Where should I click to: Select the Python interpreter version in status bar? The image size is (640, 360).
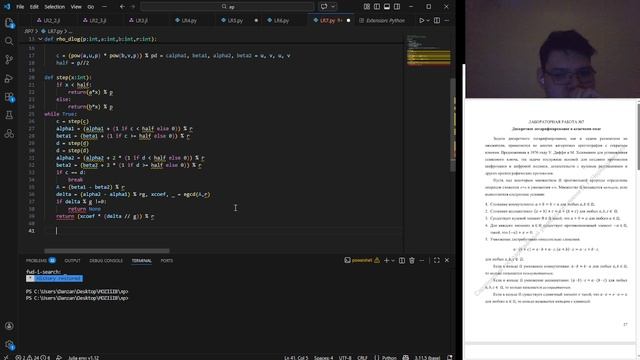pos(427,358)
